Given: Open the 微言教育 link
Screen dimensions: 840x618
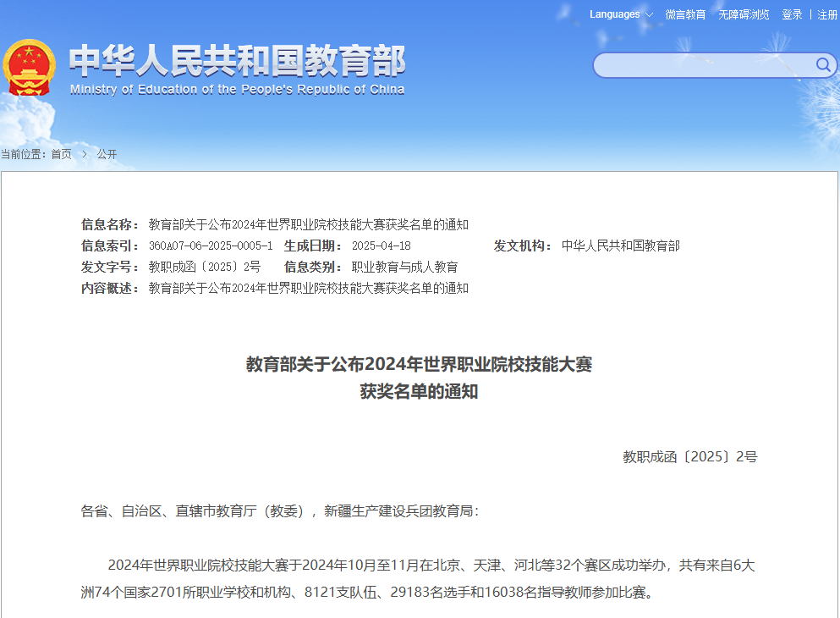Looking at the screenshot, I should point(685,14).
